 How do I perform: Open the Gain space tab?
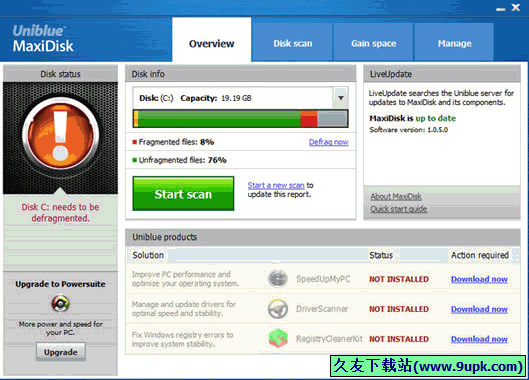(373, 43)
